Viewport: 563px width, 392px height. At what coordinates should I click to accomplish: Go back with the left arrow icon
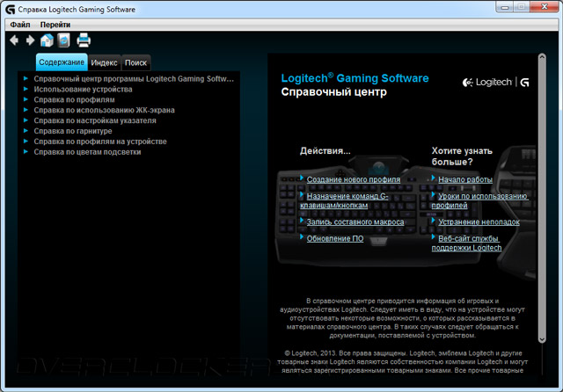(14, 40)
